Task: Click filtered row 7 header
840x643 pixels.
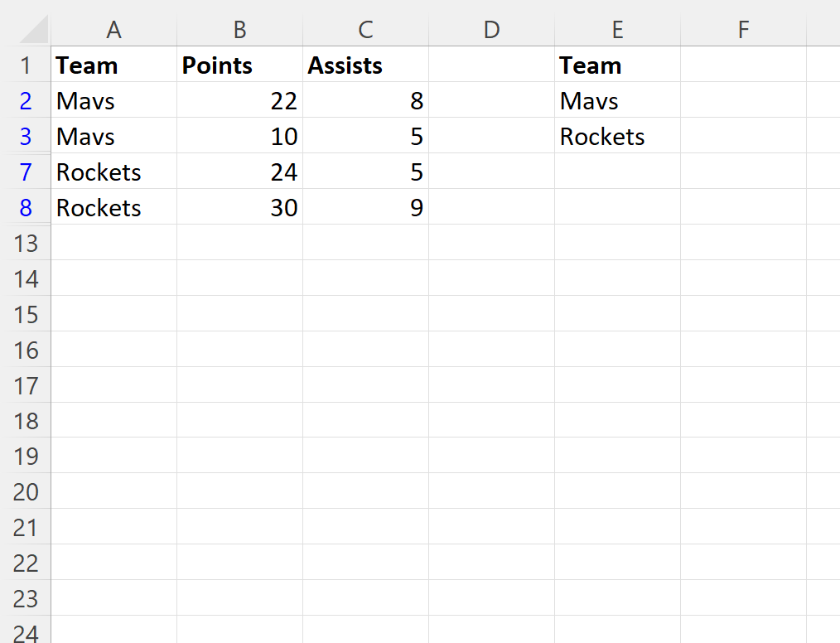Action: pyautogui.click(x=26, y=172)
